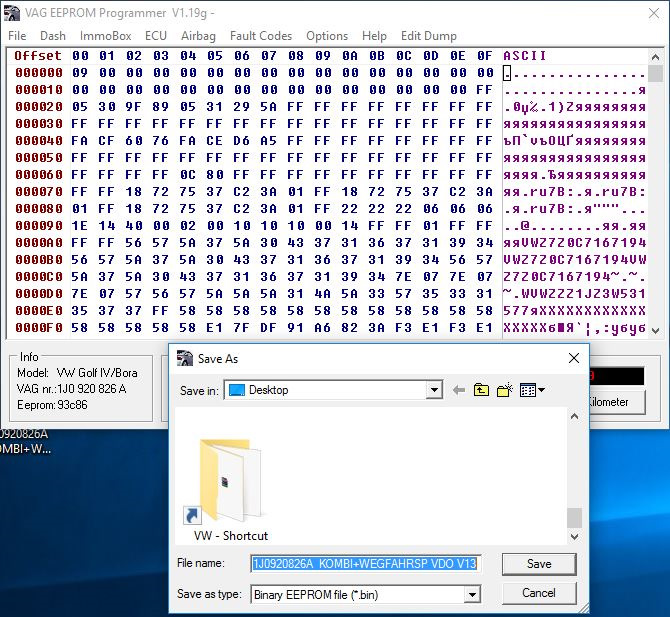Open the Edit Dump menu

[429, 36]
